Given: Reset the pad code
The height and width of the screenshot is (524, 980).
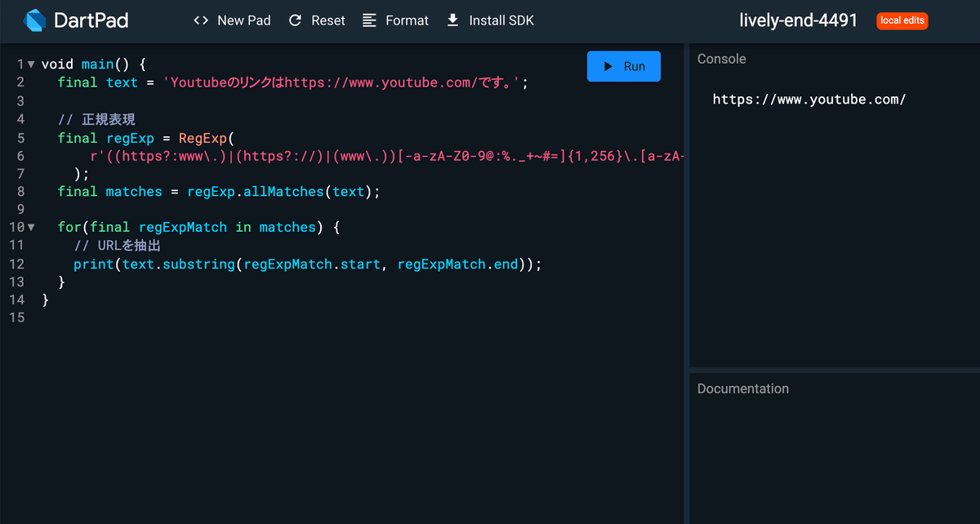Looking at the screenshot, I should pos(317,20).
